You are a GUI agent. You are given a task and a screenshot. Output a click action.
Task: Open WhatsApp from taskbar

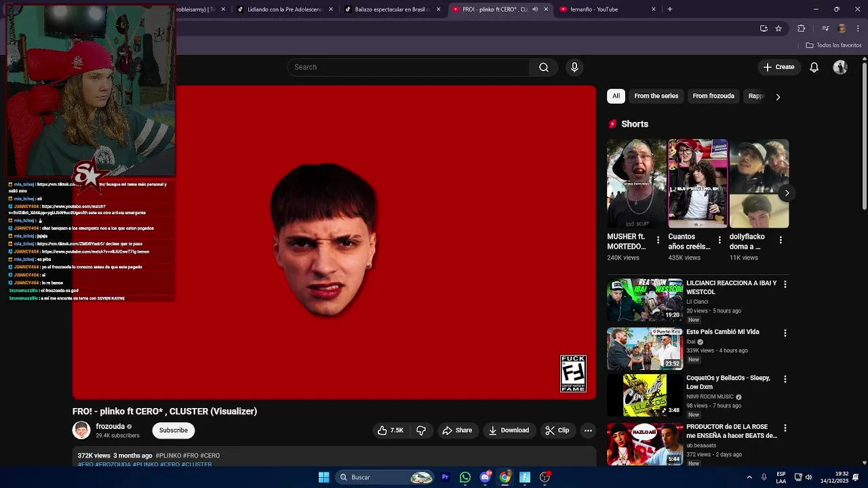pos(465,477)
